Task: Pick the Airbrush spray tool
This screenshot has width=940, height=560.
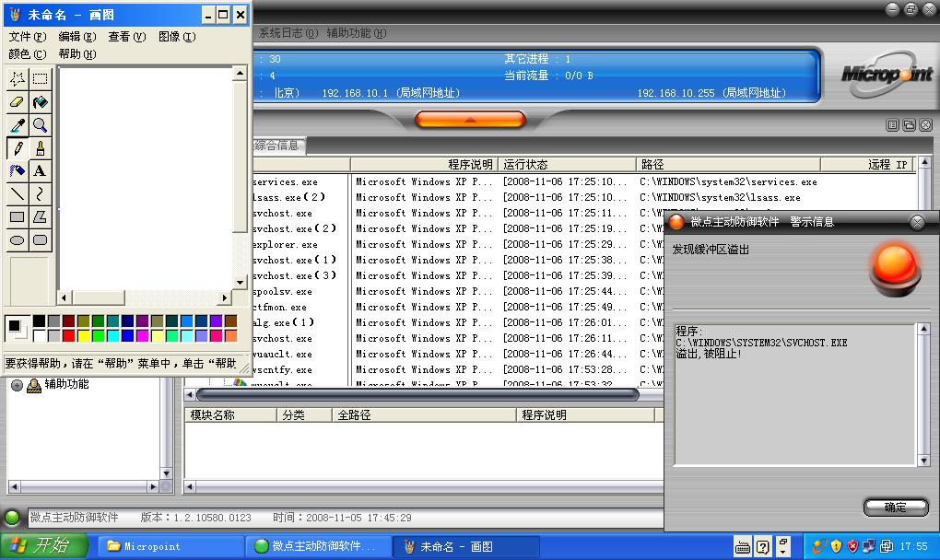Action: [x=18, y=170]
